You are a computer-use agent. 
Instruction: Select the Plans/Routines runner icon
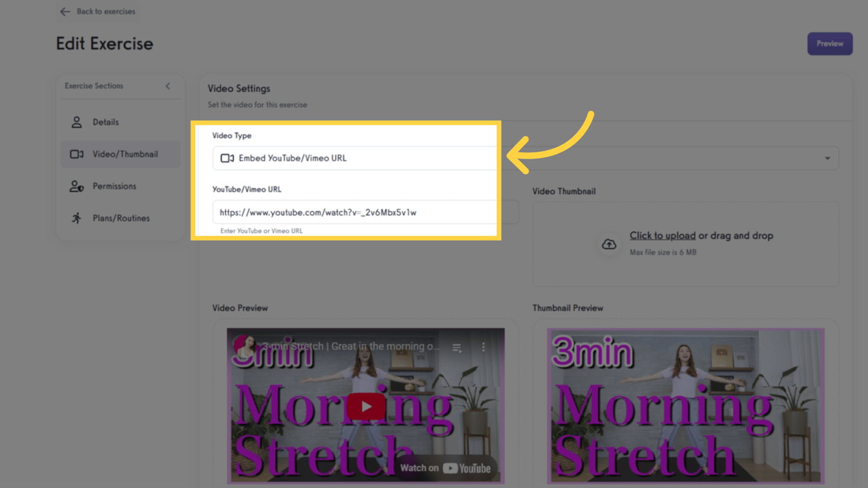click(x=76, y=218)
